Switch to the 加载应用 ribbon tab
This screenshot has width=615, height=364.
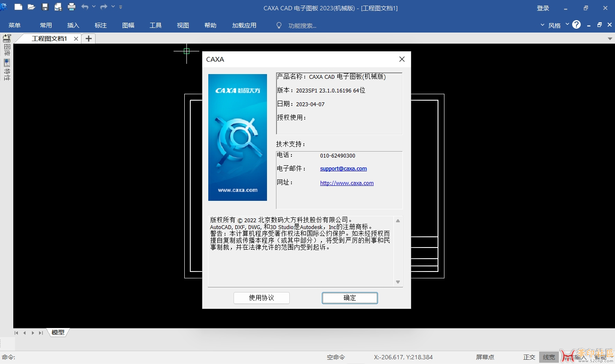click(x=244, y=25)
